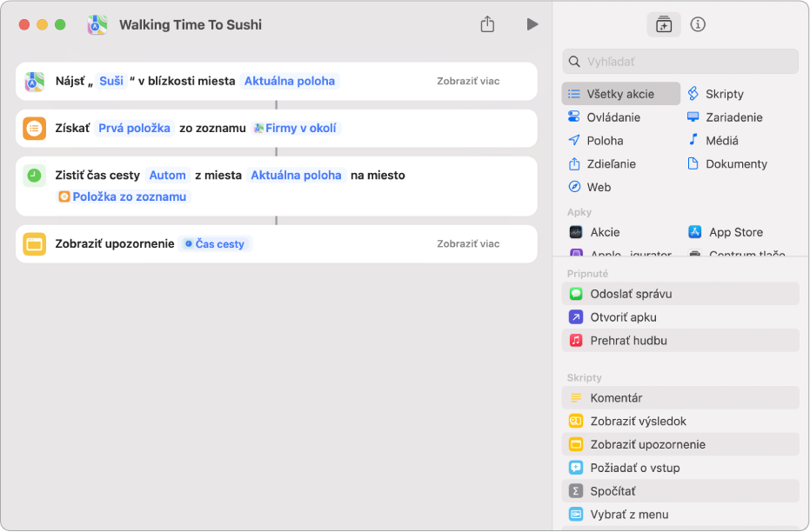
Task: Select the 'Všetky akcie' category
Action: click(x=620, y=94)
